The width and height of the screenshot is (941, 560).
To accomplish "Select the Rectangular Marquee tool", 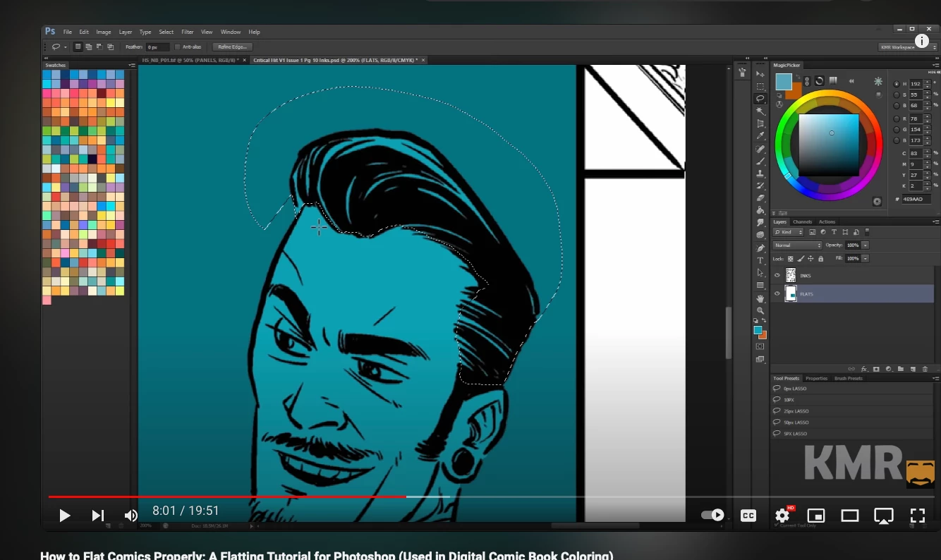I will pos(760,87).
